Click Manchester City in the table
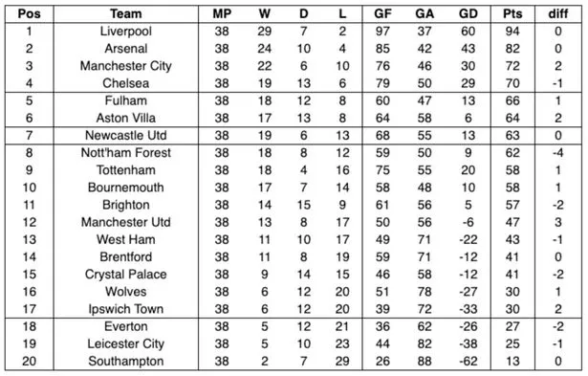 126,66
